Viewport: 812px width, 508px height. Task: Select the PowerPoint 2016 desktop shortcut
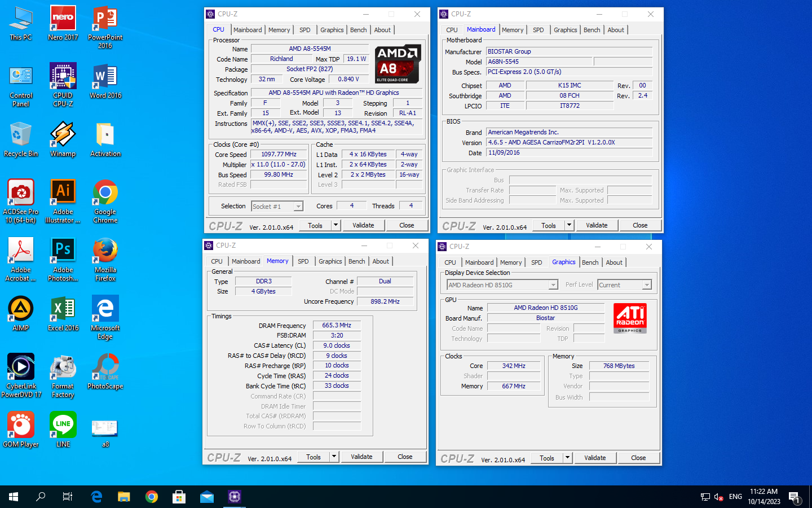tap(105, 28)
